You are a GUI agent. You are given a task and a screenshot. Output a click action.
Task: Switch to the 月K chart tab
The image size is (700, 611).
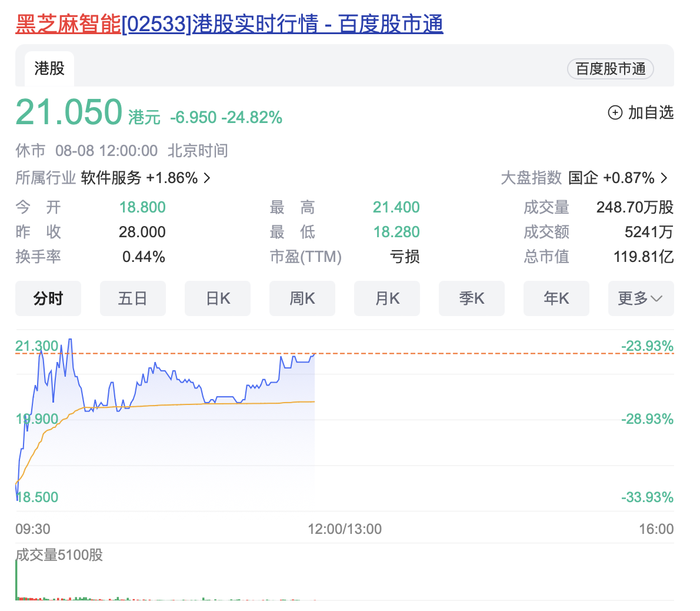(x=387, y=298)
